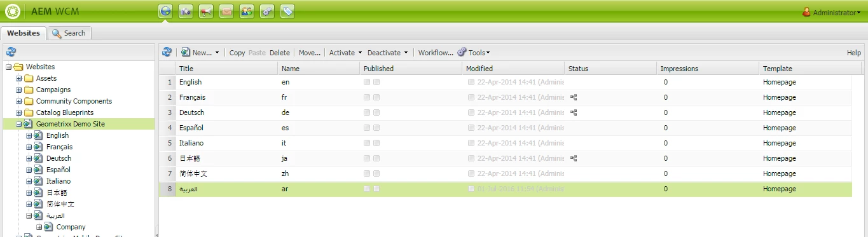Select the Geometrixx Demo Site tree item
Screen dimensions: 868x237
click(x=70, y=124)
